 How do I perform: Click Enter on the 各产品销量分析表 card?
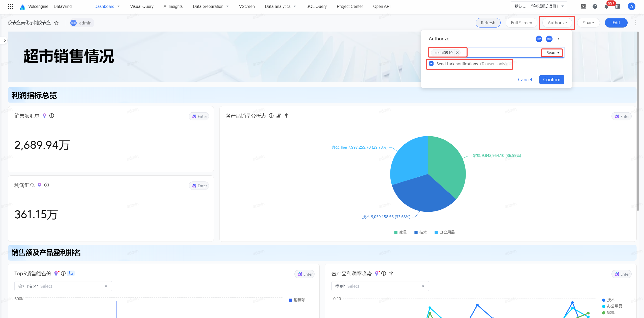(x=622, y=116)
